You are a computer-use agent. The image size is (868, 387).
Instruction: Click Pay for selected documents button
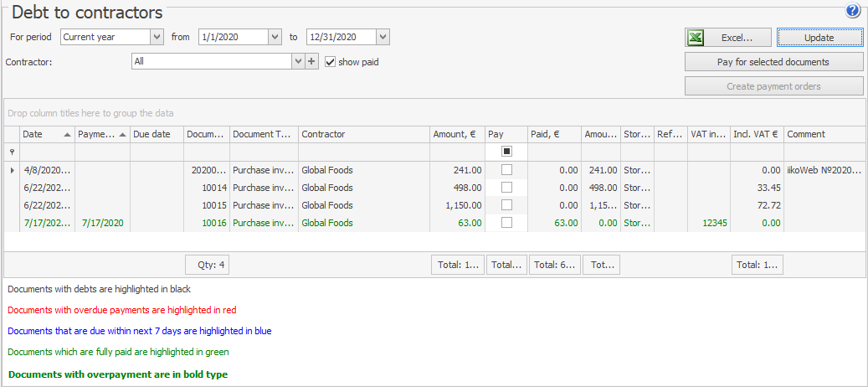773,62
